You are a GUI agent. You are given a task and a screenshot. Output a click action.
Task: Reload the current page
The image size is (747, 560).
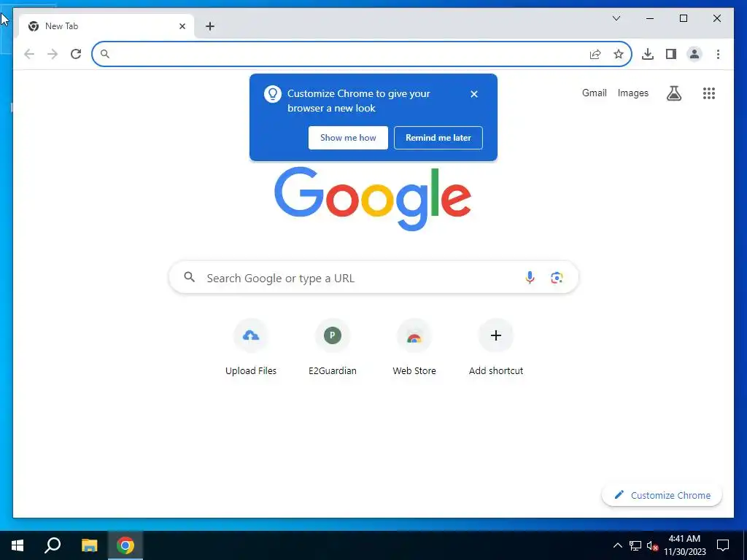pos(76,54)
